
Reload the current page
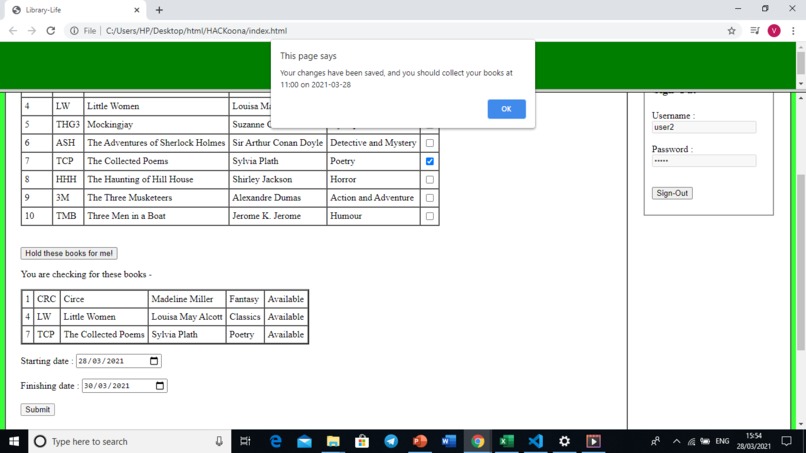tap(50, 31)
